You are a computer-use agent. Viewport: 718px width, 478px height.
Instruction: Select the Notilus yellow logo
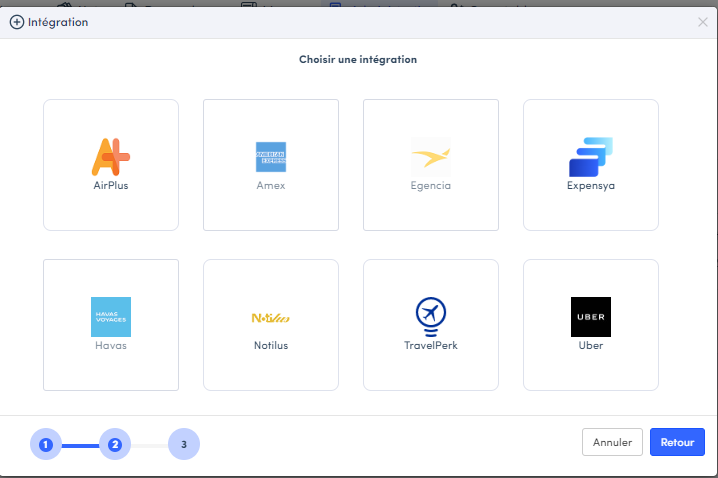tap(271, 317)
